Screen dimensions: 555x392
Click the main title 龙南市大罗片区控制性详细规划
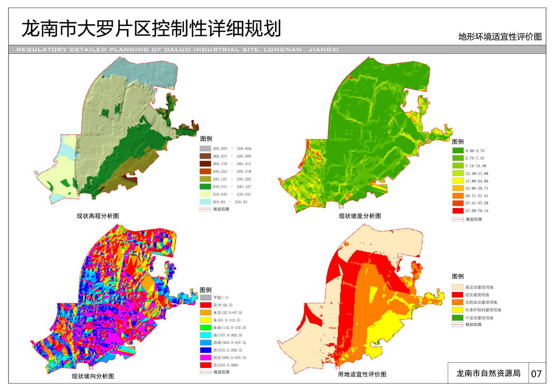click(x=151, y=28)
